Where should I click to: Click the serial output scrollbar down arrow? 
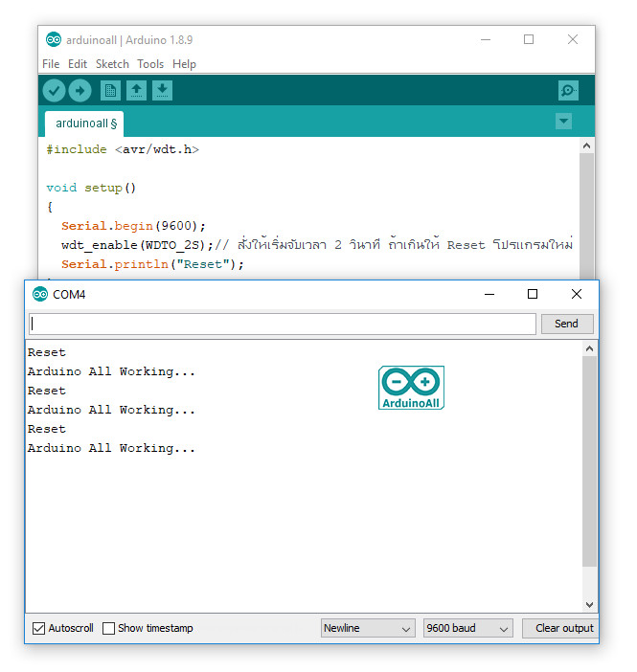click(589, 605)
